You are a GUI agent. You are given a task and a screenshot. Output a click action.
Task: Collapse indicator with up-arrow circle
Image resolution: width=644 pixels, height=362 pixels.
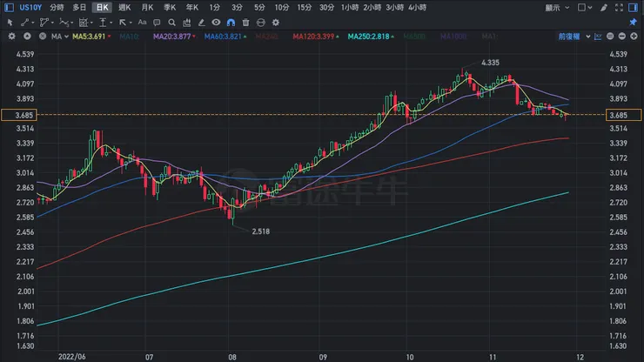click(27, 37)
